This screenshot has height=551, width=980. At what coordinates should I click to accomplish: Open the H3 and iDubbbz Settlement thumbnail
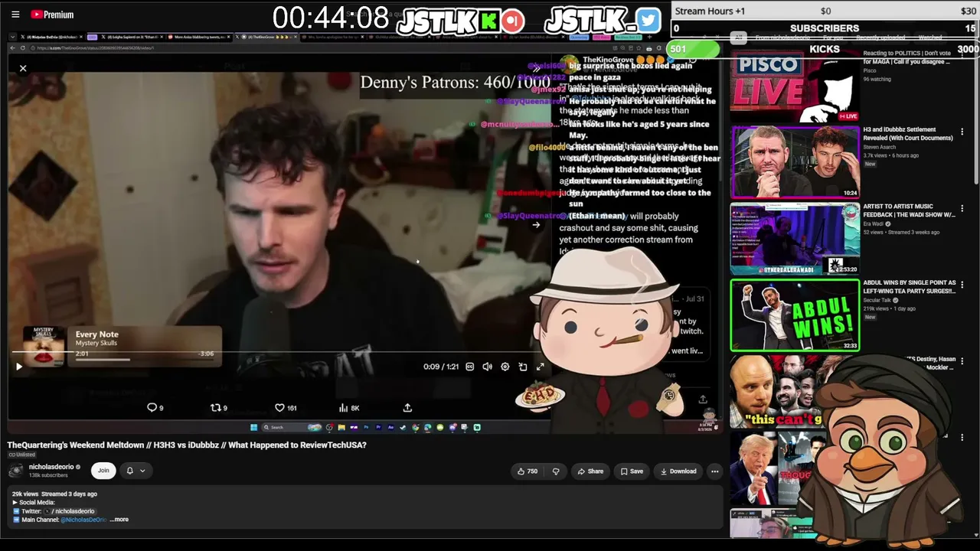[x=795, y=162]
